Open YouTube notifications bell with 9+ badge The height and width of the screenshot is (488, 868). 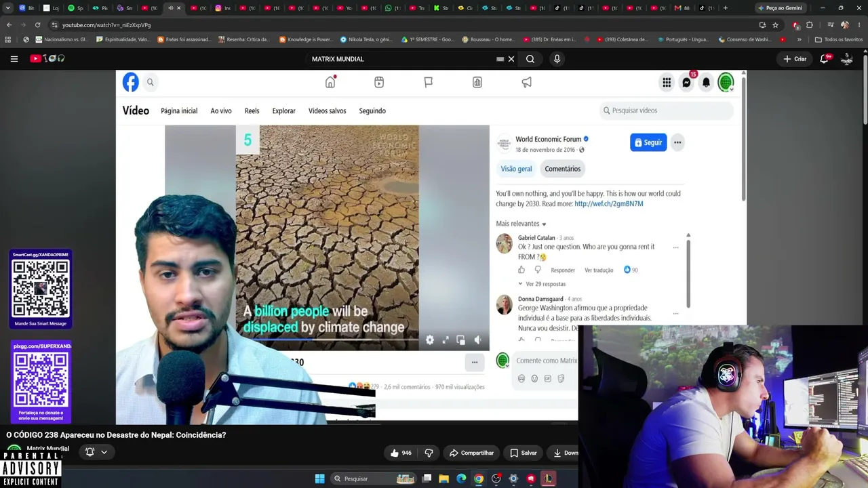(825, 59)
